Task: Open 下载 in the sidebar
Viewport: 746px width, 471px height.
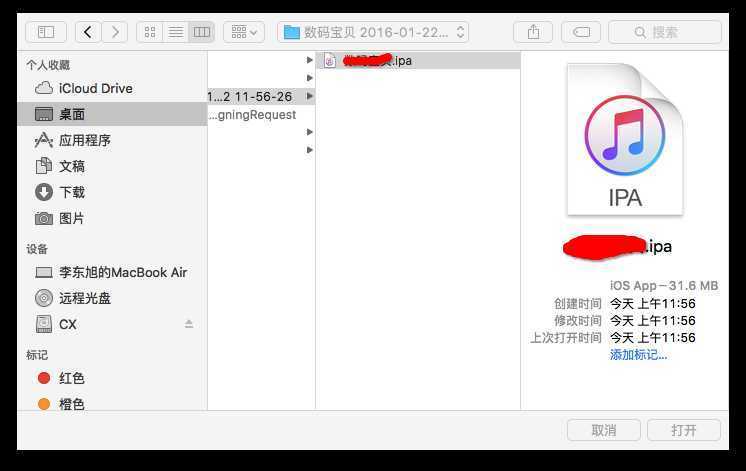Action: point(112,192)
